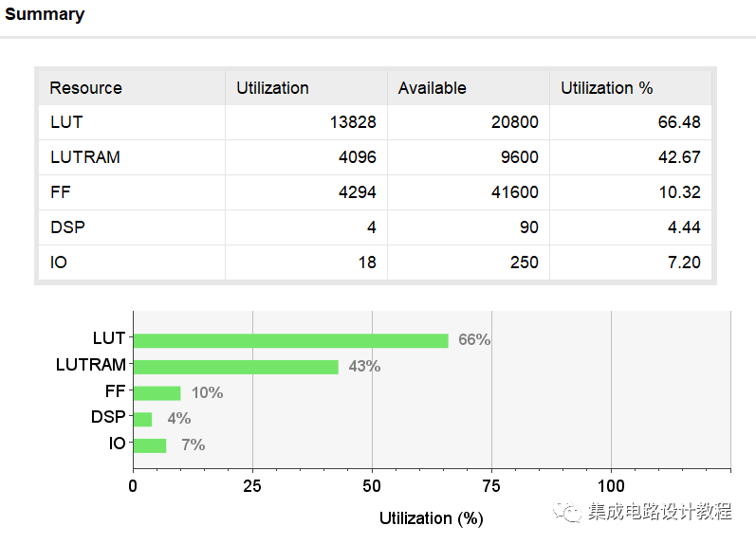Select the IO row label in table
Viewport: 756px width, 544px height.
point(59,263)
